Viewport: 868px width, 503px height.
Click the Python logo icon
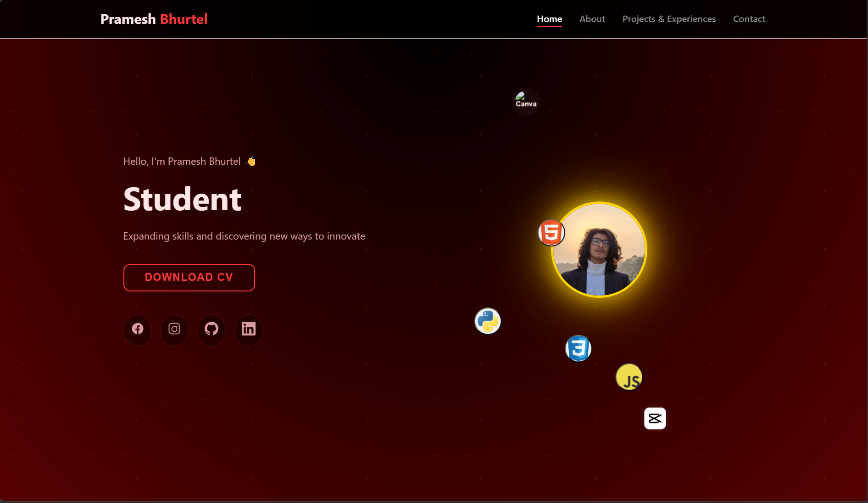pos(488,321)
